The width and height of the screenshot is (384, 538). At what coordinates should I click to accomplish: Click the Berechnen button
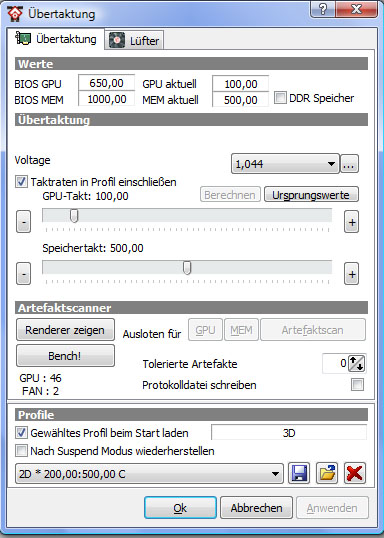click(230, 195)
